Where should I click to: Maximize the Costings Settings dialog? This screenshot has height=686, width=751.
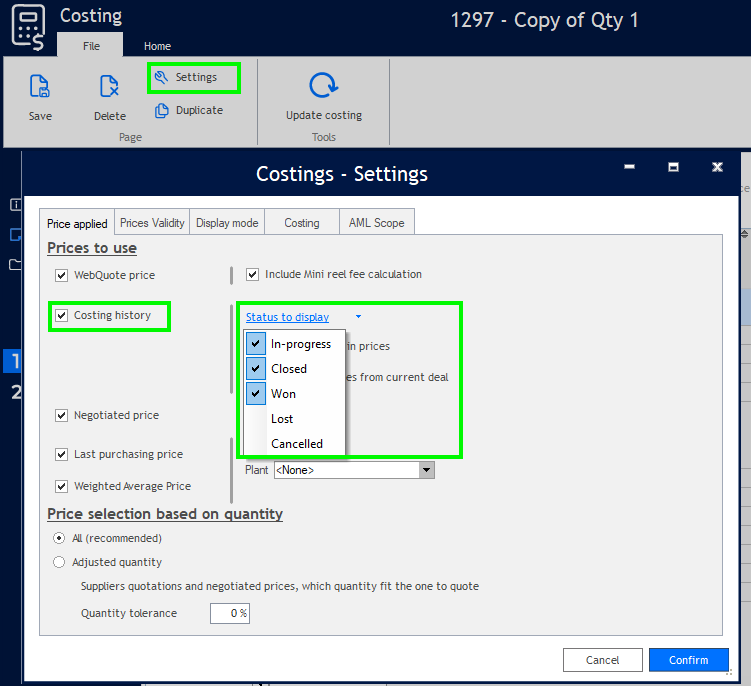pyautogui.click(x=674, y=167)
